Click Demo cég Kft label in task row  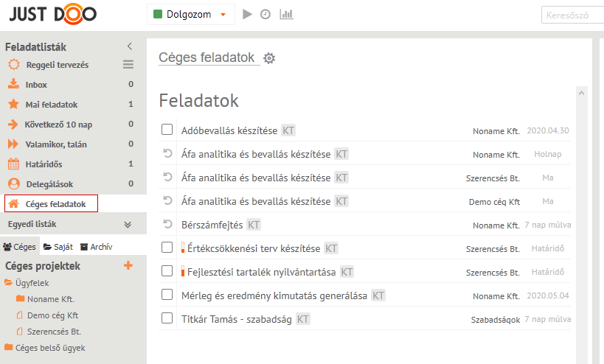pos(494,202)
